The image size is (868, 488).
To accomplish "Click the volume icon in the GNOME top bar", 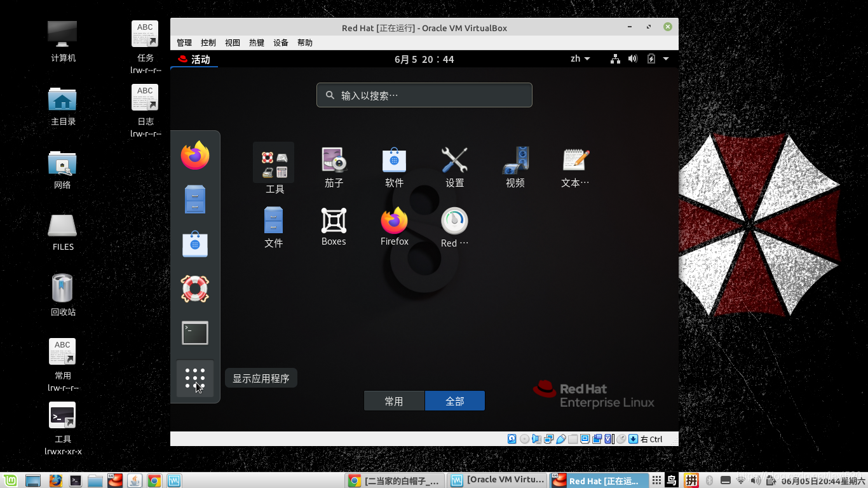I will [633, 59].
